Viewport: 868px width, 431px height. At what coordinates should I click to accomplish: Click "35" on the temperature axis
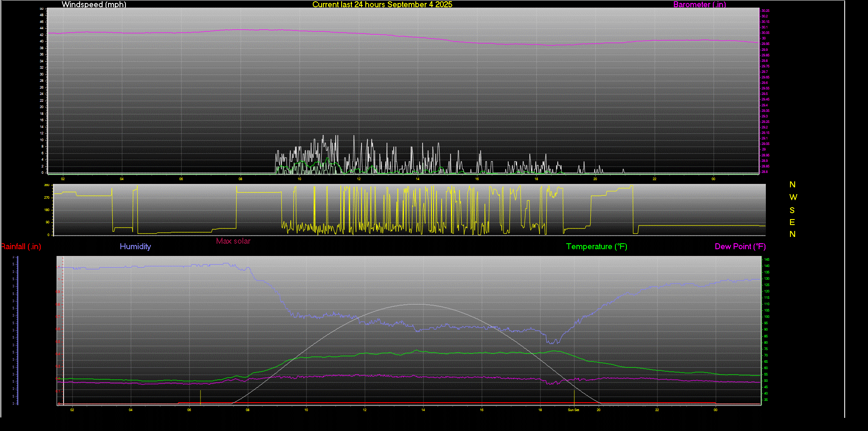coord(766,400)
